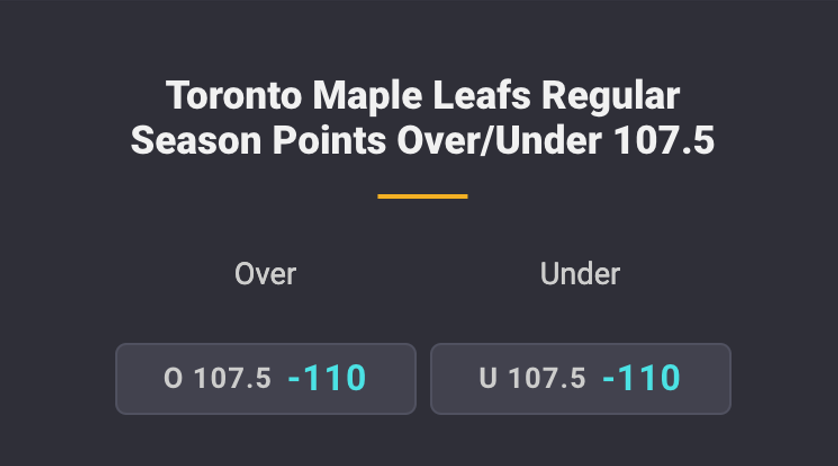This screenshot has width=838, height=466.
Task: Click the teal -110 odds for Under
Action: point(641,379)
